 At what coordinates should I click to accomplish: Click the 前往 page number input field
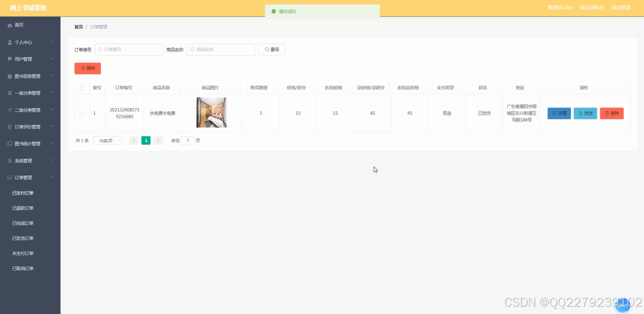[188, 140]
